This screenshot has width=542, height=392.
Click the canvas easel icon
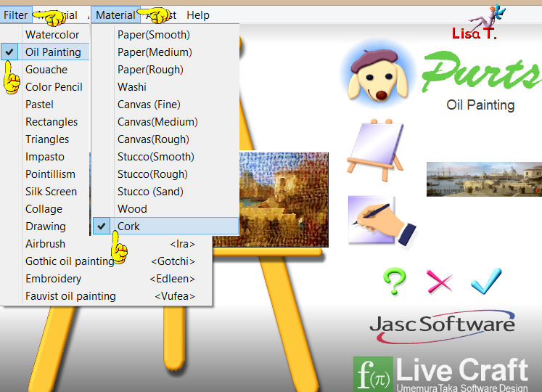click(375, 150)
